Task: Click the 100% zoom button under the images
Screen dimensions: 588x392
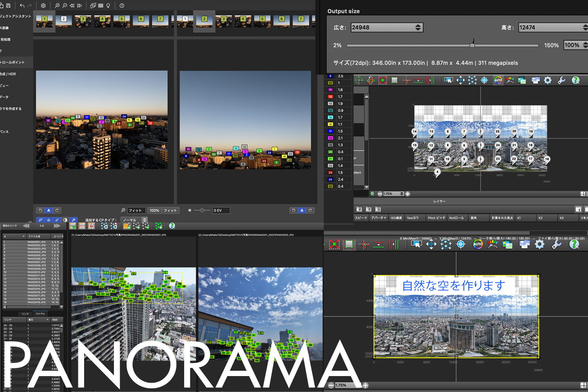Action: [154, 210]
